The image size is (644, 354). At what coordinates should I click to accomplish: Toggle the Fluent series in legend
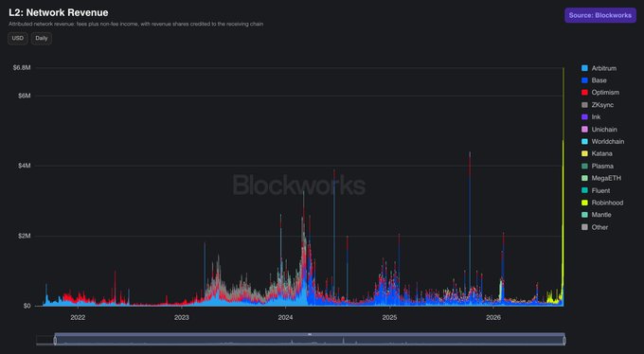click(596, 190)
